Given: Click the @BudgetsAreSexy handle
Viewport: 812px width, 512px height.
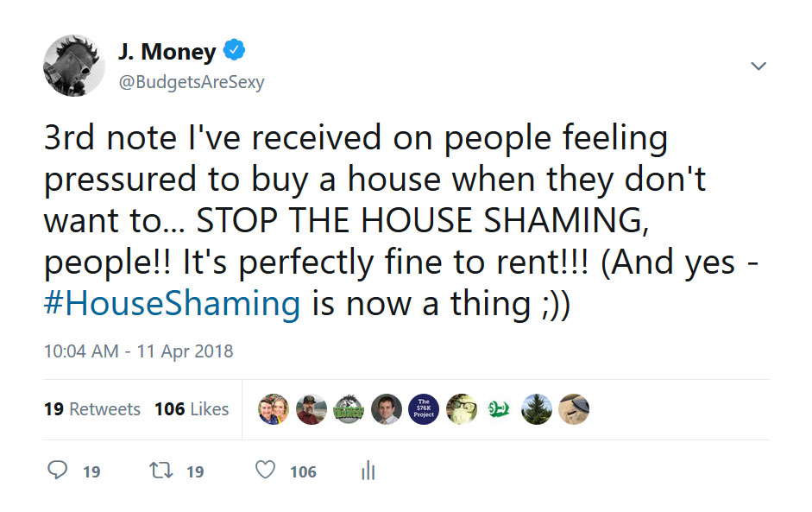Looking at the screenshot, I should pyautogui.click(x=192, y=82).
